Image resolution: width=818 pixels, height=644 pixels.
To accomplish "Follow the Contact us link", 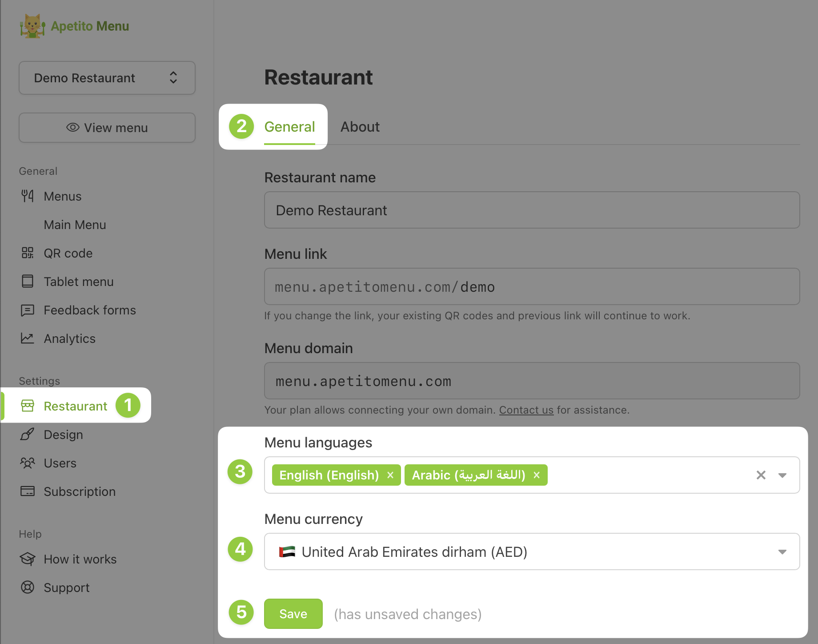I will point(526,410).
